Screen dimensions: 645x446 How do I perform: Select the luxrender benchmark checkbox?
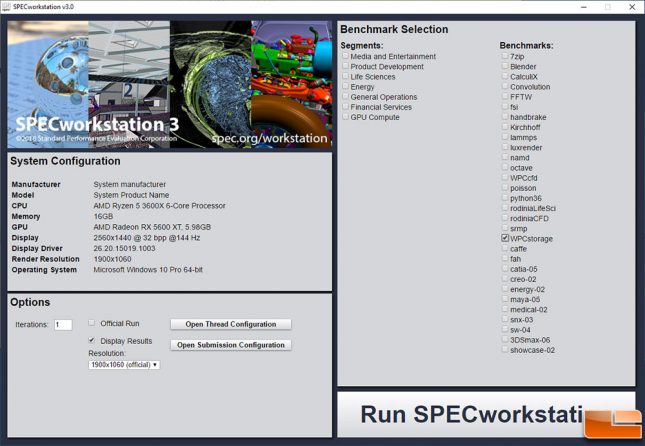pyautogui.click(x=505, y=147)
